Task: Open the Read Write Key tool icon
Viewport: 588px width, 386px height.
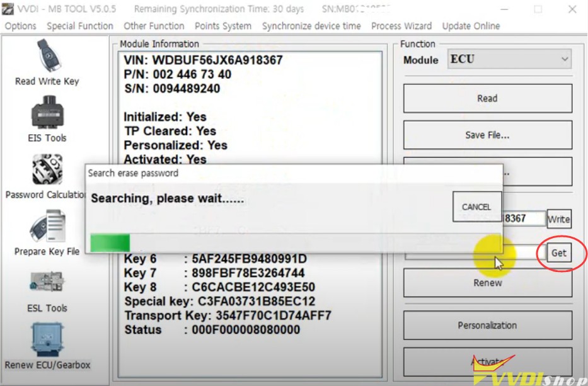Action: click(x=49, y=56)
